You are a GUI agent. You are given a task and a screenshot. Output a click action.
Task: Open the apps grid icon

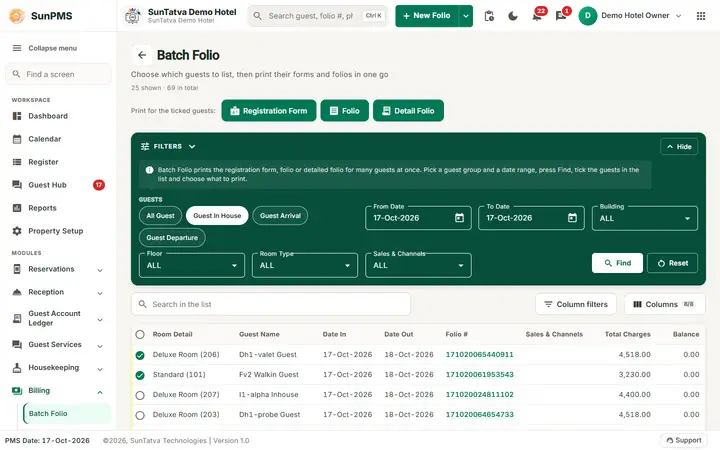pyautogui.click(x=701, y=16)
